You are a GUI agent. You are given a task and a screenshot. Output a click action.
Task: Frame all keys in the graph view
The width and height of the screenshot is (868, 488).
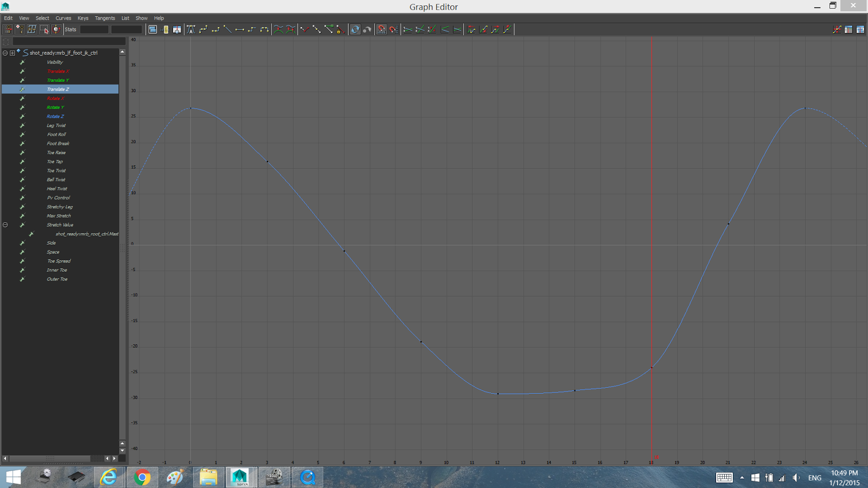click(x=154, y=29)
